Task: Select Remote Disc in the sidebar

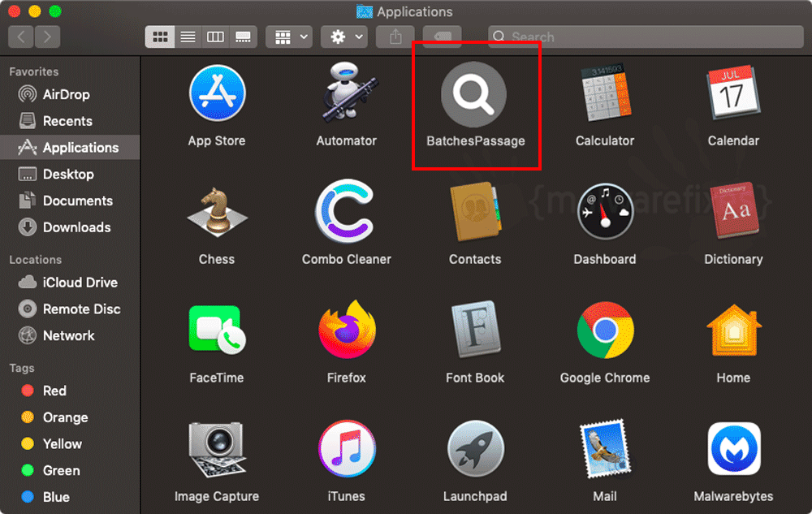Action: [x=70, y=309]
